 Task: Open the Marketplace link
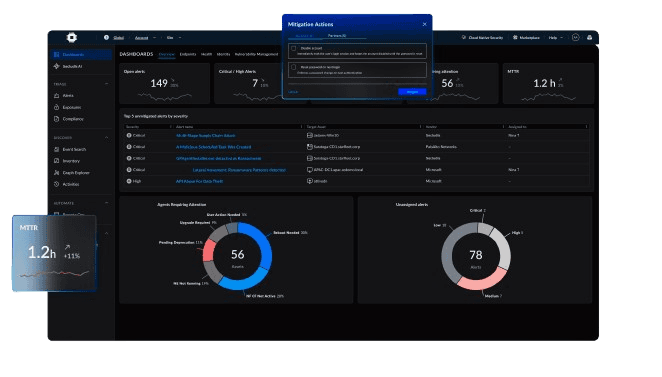(x=529, y=38)
